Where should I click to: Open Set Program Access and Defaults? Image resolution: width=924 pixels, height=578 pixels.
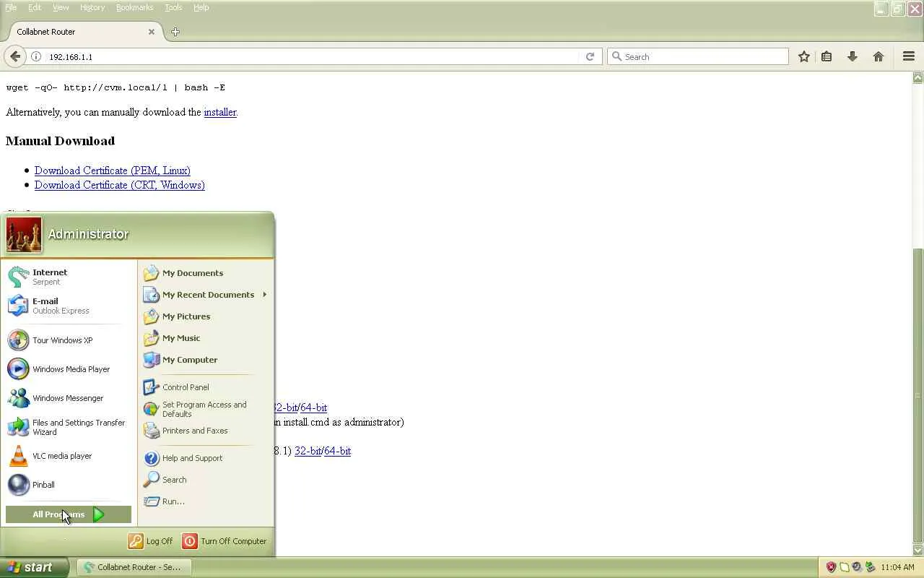[x=206, y=409]
